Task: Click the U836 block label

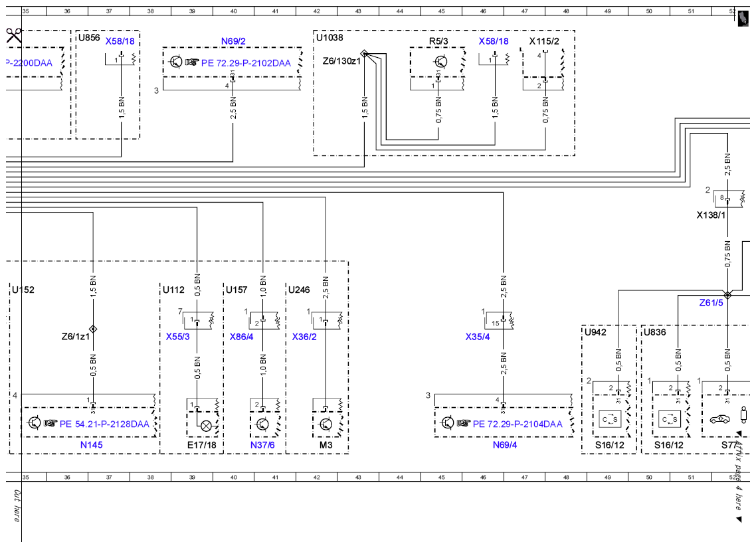Action: click(655, 332)
